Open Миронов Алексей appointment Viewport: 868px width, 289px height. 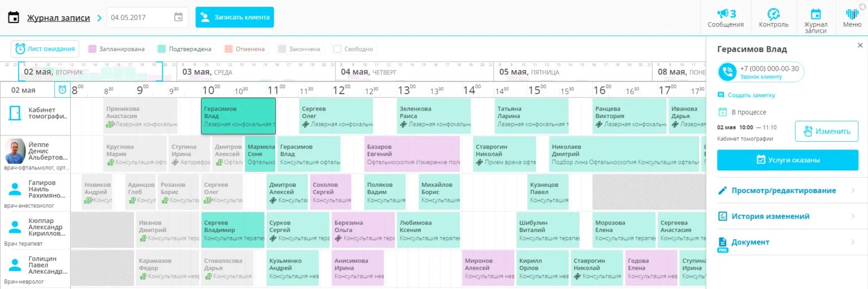point(488,268)
